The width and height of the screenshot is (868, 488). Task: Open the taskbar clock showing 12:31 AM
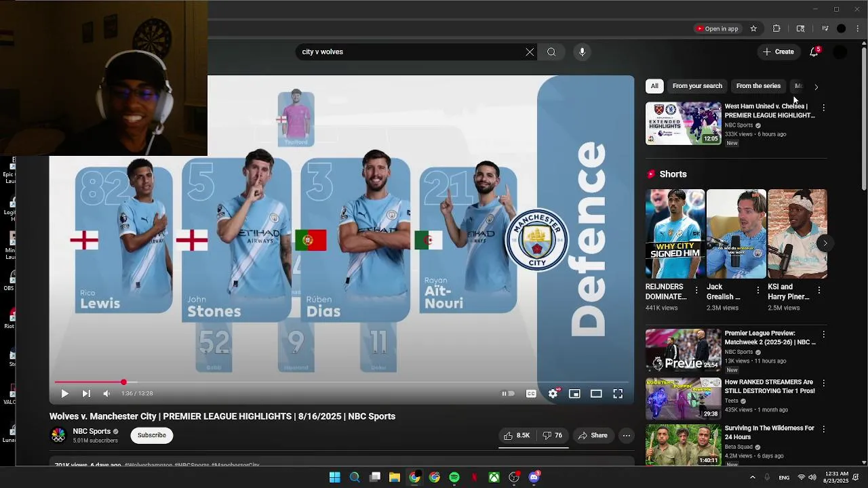coord(837,477)
